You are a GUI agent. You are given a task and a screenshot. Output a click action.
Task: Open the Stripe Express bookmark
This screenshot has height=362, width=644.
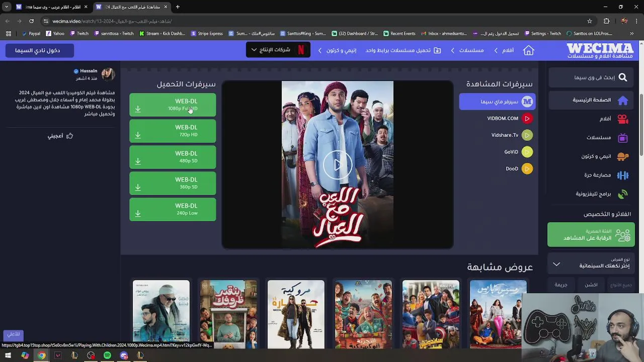pyautogui.click(x=207, y=34)
